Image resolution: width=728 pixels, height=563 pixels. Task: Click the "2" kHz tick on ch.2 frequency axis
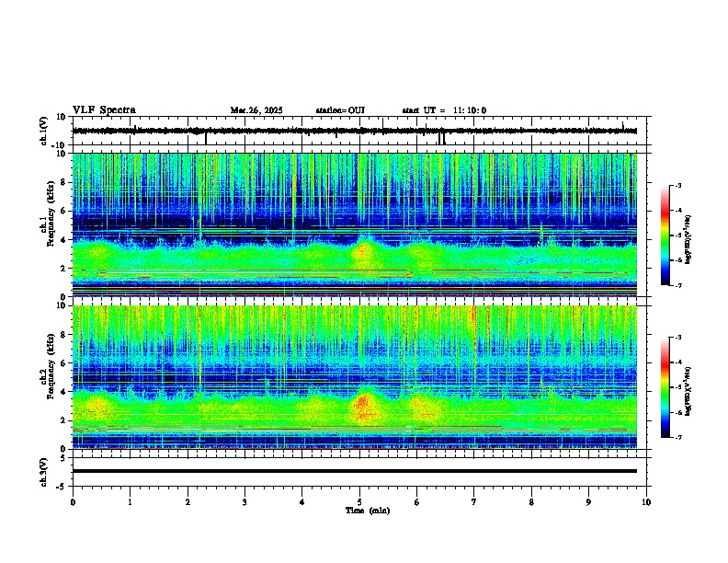tap(63, 420)
